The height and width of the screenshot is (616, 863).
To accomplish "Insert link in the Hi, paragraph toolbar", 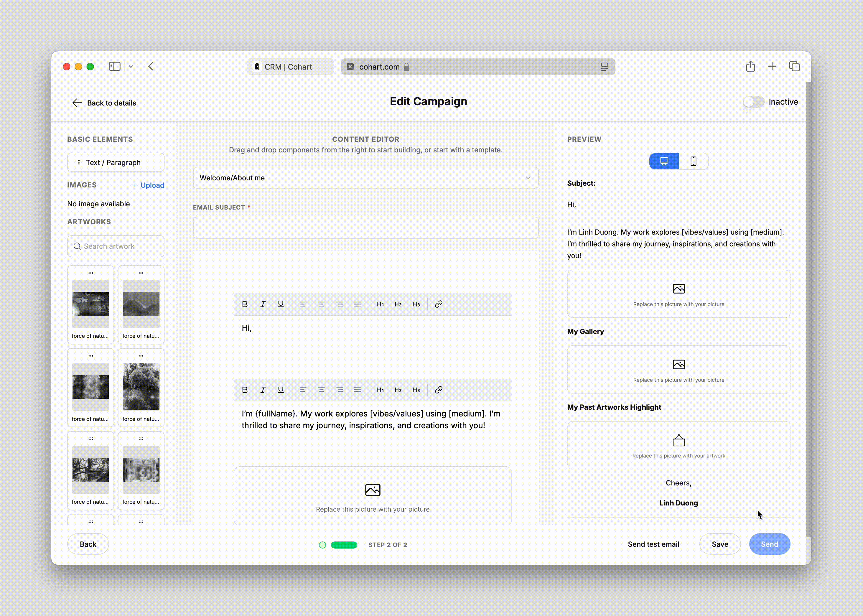I will 439,304.
